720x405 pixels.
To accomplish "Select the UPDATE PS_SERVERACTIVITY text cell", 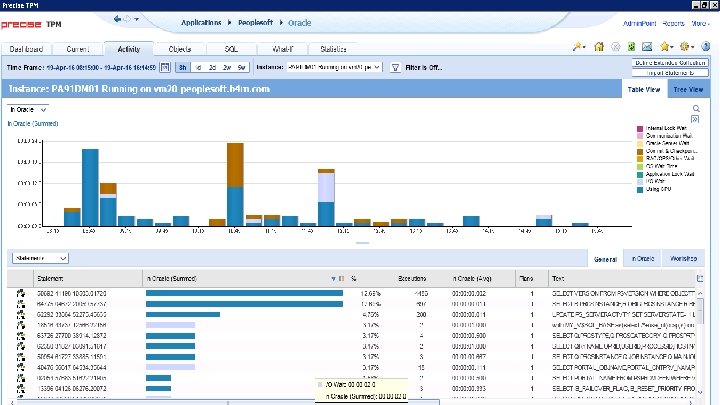I will click(x=623, y=315).
